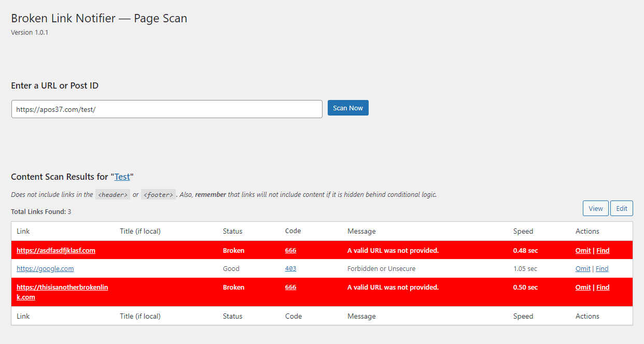Click the View button above the table
This screenshot has width=644, height=344.
pos(595,208)
